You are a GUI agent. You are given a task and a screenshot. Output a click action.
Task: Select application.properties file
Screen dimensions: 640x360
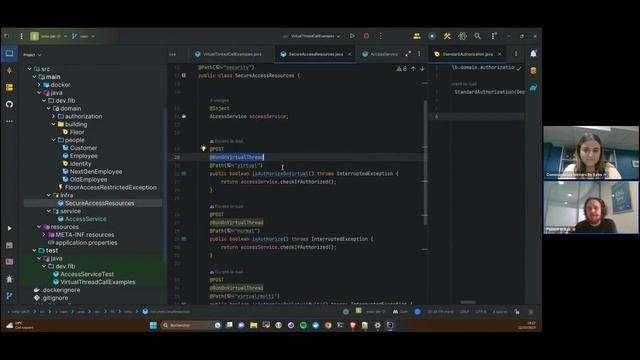coord(86,242)
